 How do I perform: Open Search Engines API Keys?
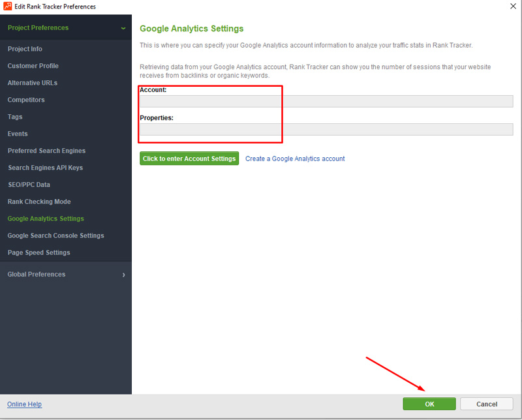tap(45, 168)
